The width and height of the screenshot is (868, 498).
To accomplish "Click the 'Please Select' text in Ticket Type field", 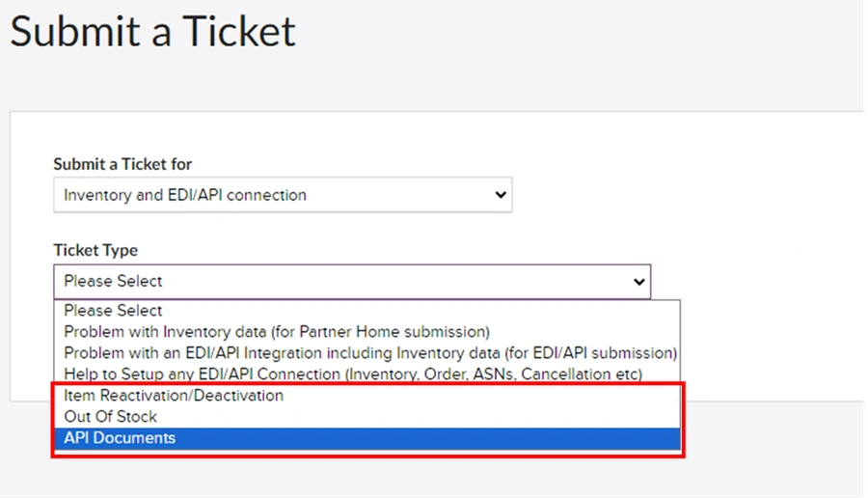I will pos(113,282).
